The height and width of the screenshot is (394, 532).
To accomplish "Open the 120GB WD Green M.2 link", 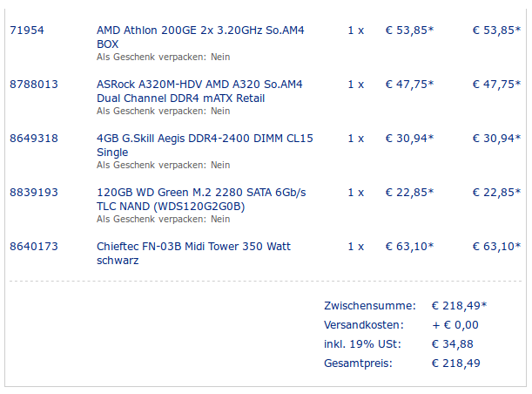I will (x=201, y=200).
